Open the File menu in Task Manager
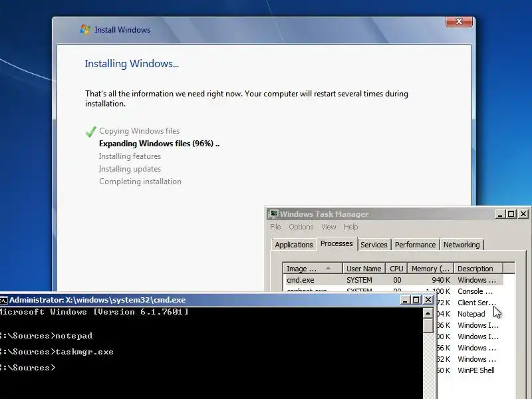The height and width of the screenshot is (399, 532). 275,227
